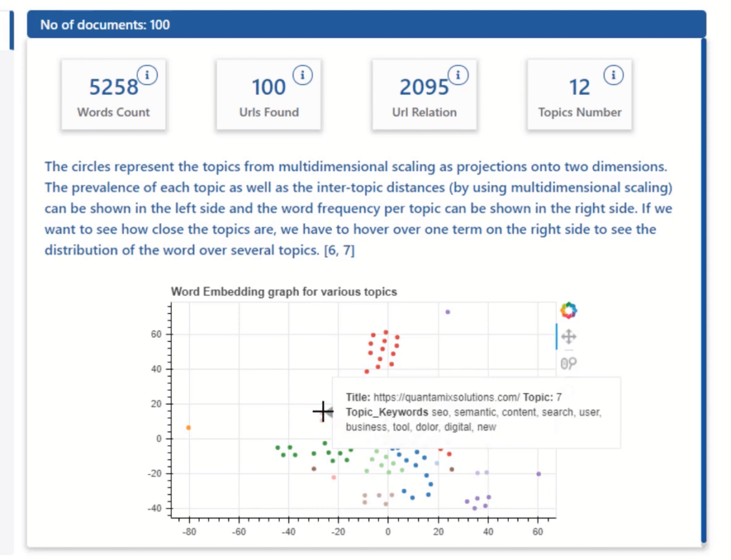Screen dimensions: 731x560
Task: Activate the Pan tool in graph toolbar
Action: click(x=569, y=337)
